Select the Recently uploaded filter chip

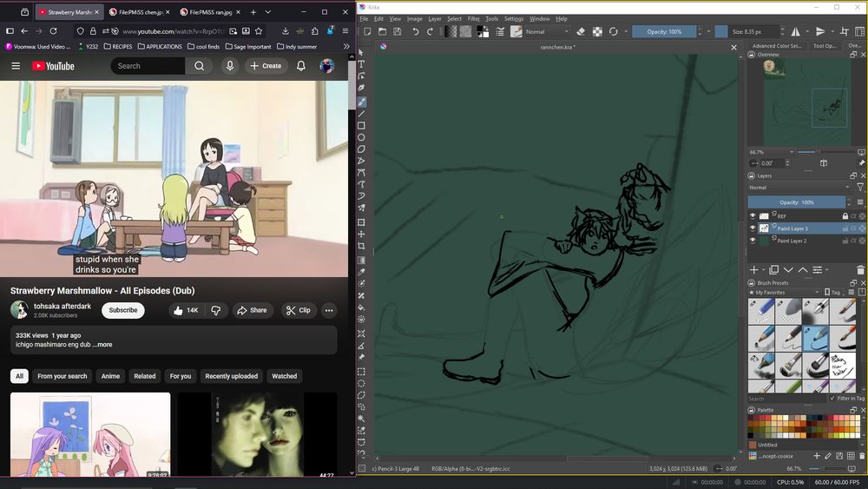pos(232,376)
